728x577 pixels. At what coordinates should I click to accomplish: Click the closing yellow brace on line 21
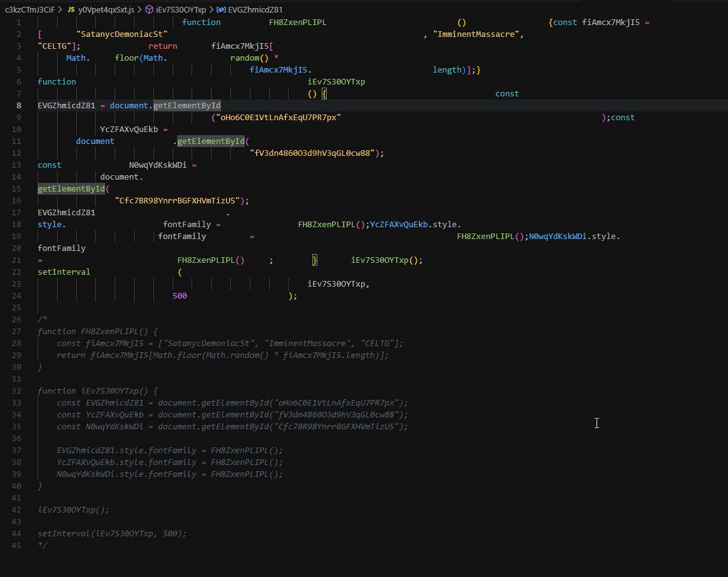(x=315, y=260)
